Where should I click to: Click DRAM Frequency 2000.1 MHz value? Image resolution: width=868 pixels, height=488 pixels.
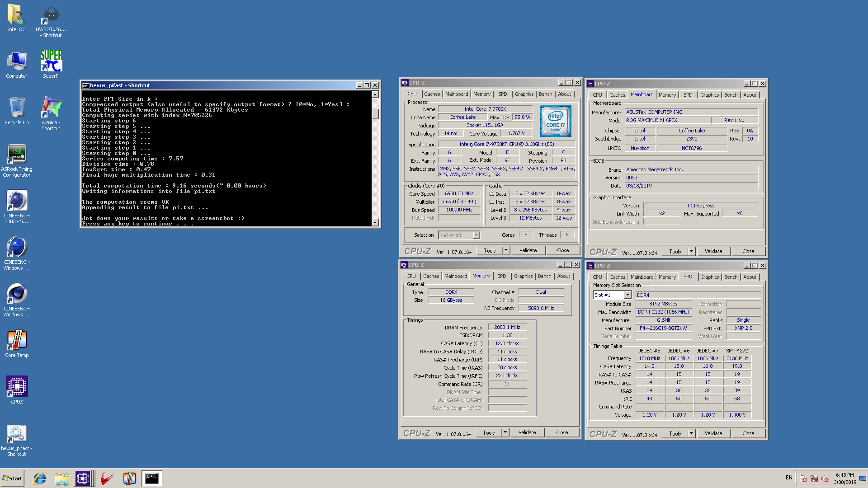coord(507,327)
